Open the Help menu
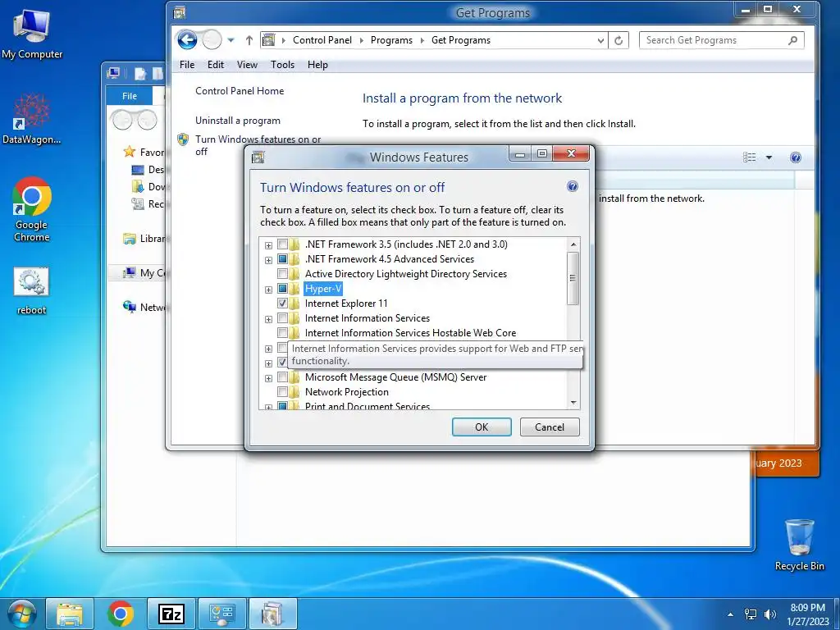 click(x=317, y=65)
